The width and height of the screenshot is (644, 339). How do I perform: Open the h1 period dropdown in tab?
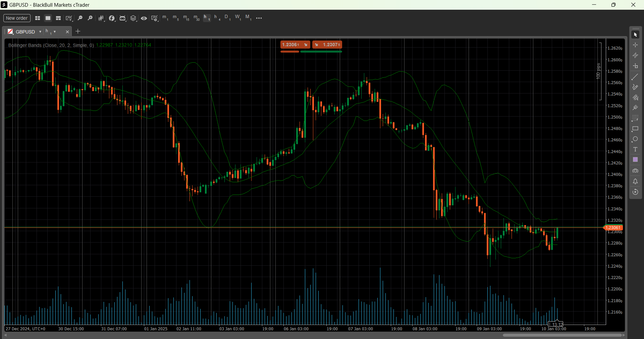pos(55,31)
